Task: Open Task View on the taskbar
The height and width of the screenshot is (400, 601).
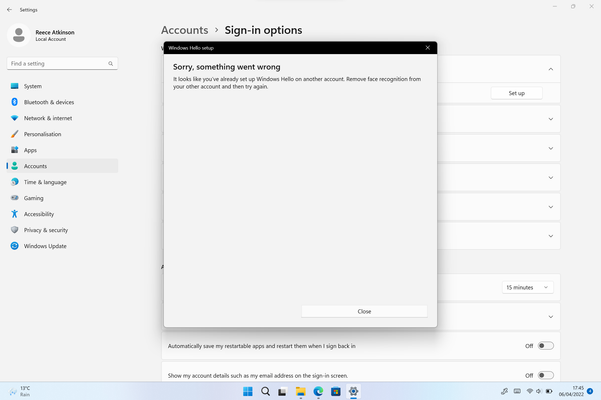Action: point(282,392)
